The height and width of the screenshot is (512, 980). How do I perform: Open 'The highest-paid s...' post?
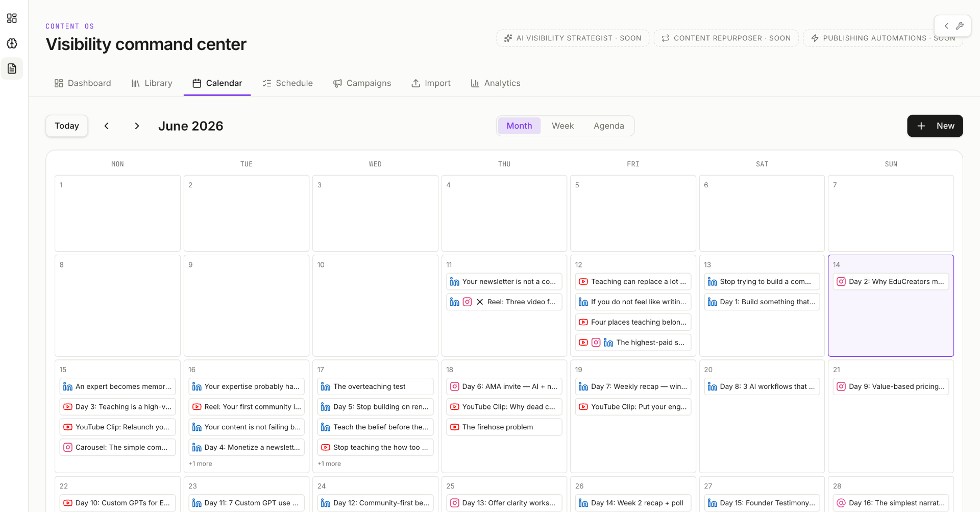tap(633, 343)
